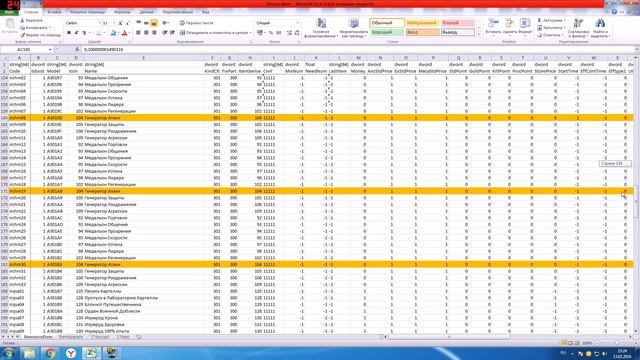Click in the formula bar value
This screenshot has width=640, height=360.
104,49
